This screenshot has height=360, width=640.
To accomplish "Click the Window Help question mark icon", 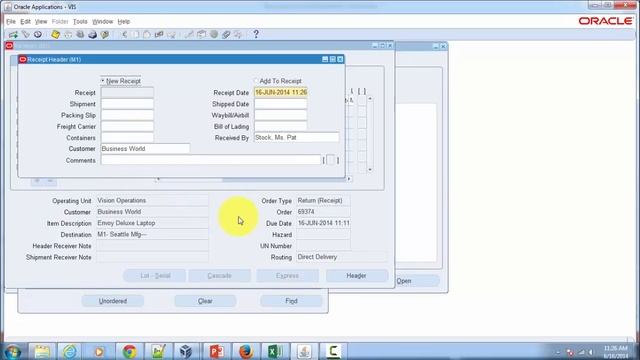I will (256, 35).
